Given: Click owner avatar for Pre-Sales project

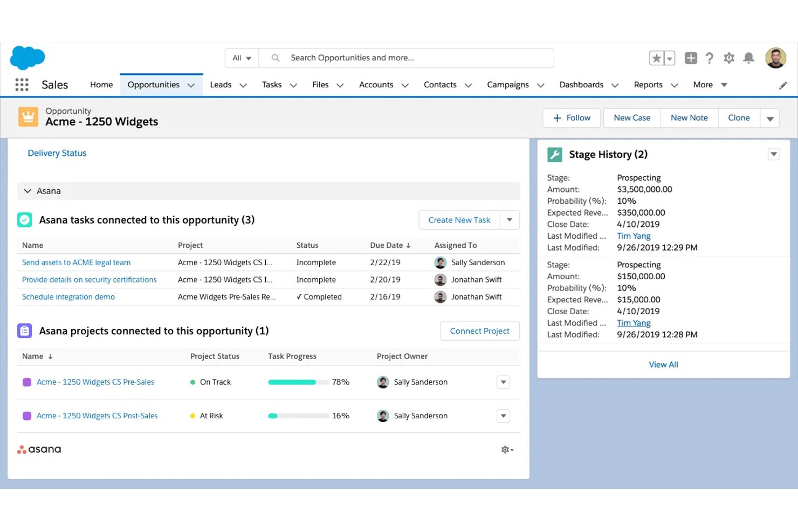Looking at the screenshot, I should pos(383,382).
